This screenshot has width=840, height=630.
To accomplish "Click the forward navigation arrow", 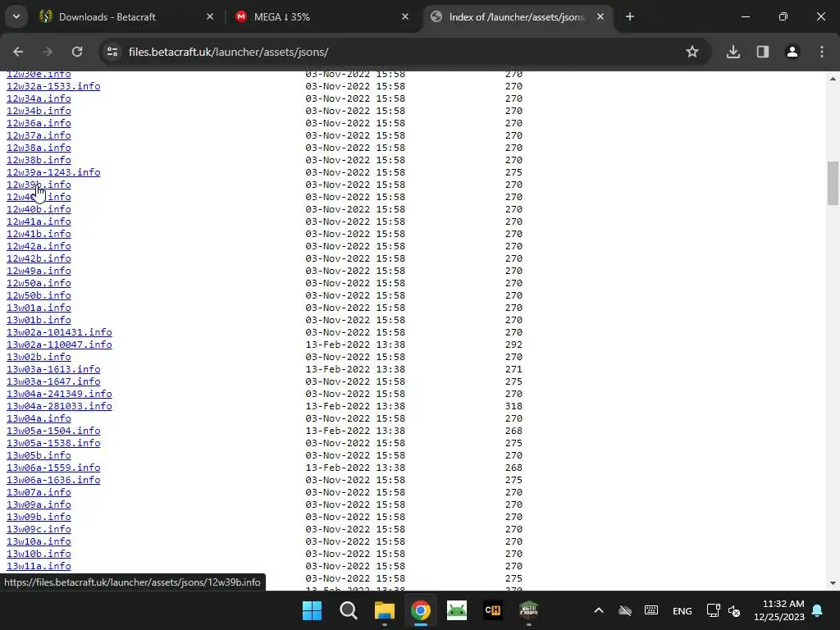I will [x=48, y=52].
